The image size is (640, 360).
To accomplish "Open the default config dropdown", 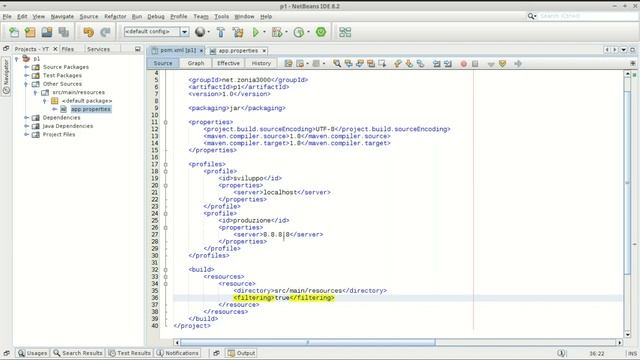I will point(184,32).
